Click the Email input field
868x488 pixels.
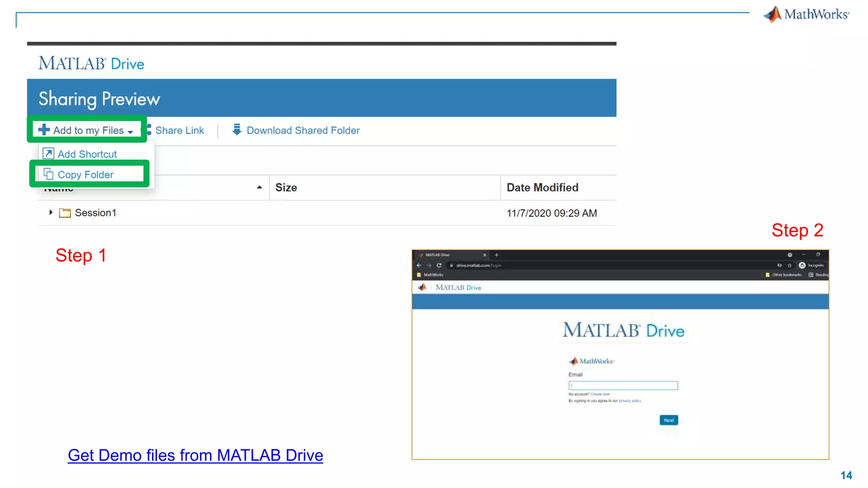(x=623, y=385)
